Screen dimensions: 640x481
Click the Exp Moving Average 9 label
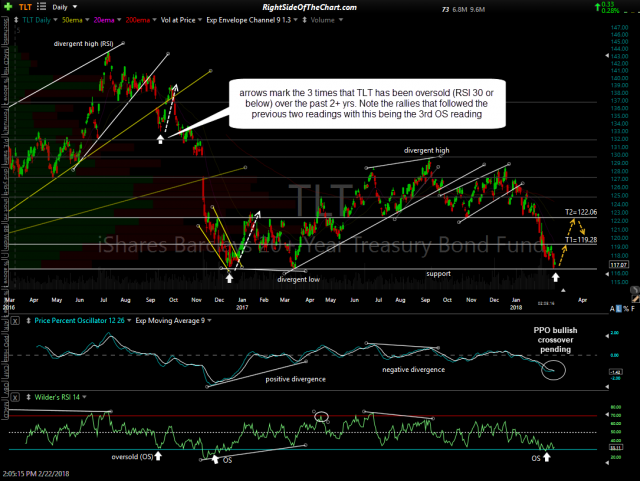coord(170,321)
